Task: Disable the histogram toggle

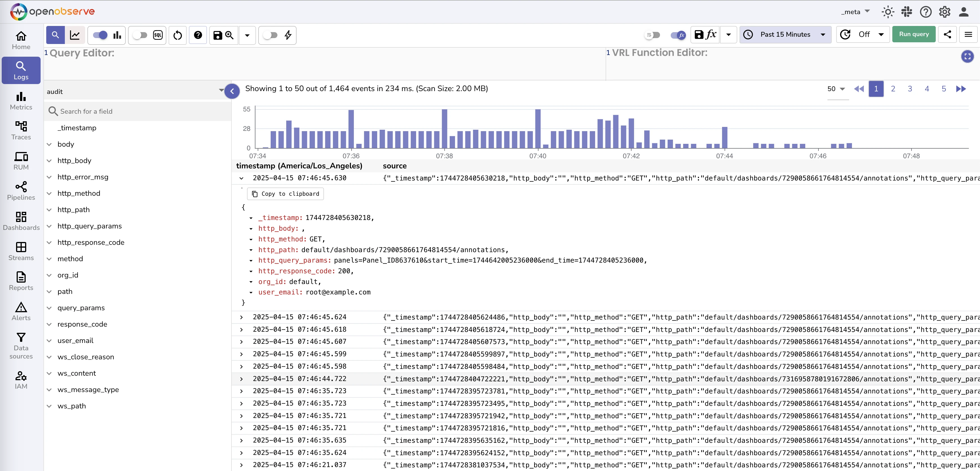Action: (x=100, y=35)
